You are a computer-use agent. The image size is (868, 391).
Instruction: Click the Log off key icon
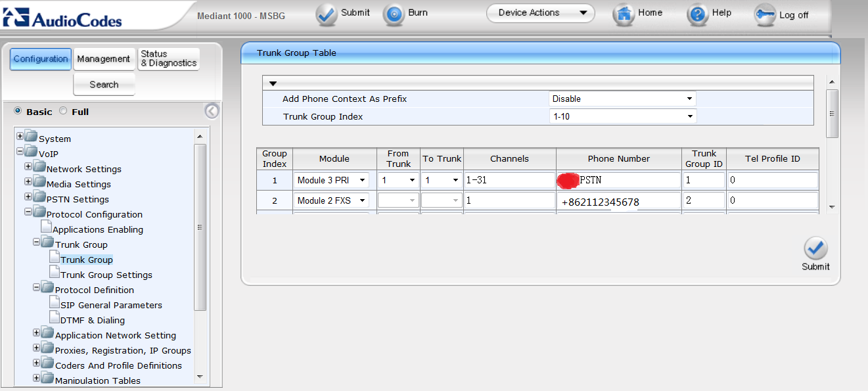pyautogui.click(x=765, y=14)
